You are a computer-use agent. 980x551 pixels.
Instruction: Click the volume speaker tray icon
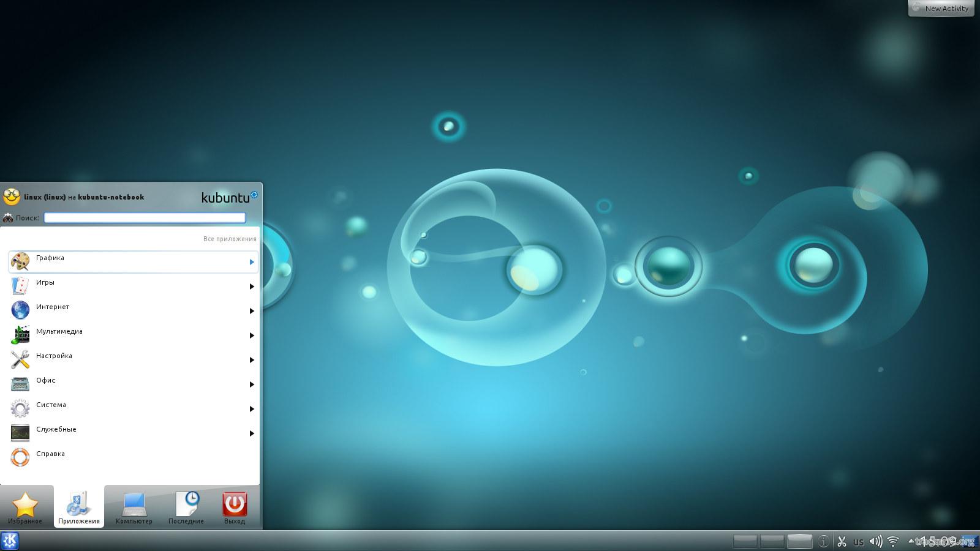coord(876,541)
